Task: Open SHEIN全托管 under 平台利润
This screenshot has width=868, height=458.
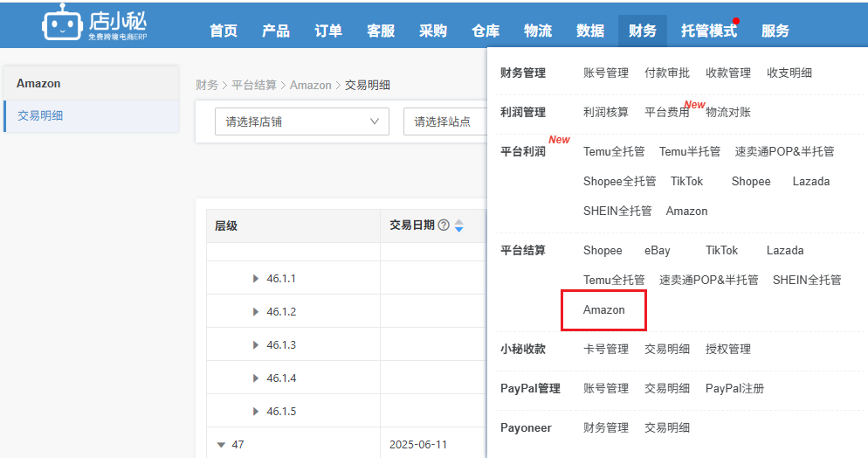Action: click(617, 211)
